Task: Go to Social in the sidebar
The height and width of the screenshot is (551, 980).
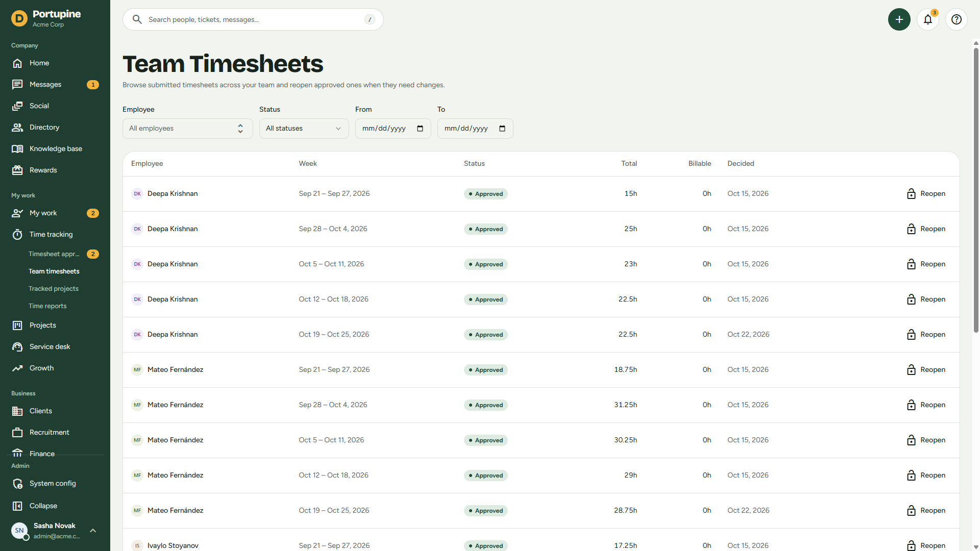Action: coord(55,106)
